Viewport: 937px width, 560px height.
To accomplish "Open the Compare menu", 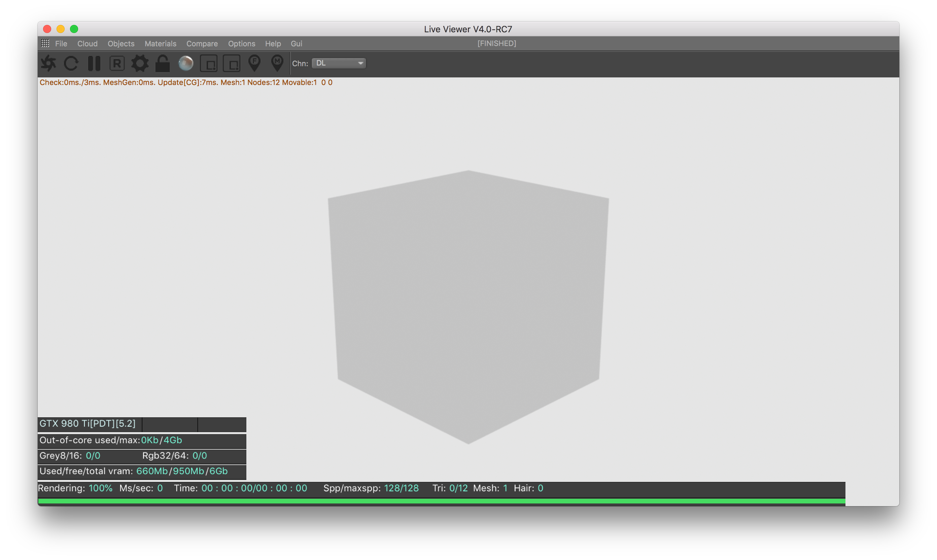I will [202, 43].
